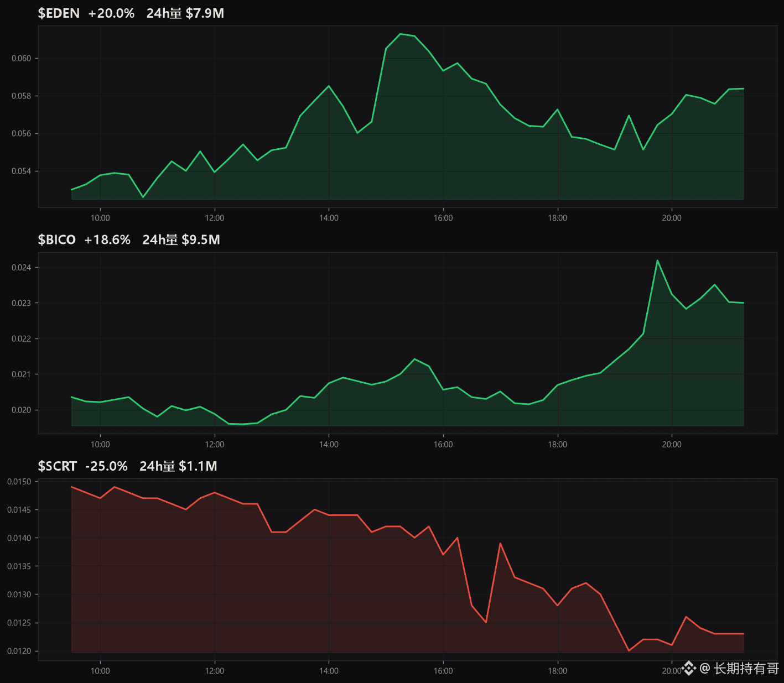Click the 0.0125 price axis label
Screen dimensions: 784x683
(19, 623)
